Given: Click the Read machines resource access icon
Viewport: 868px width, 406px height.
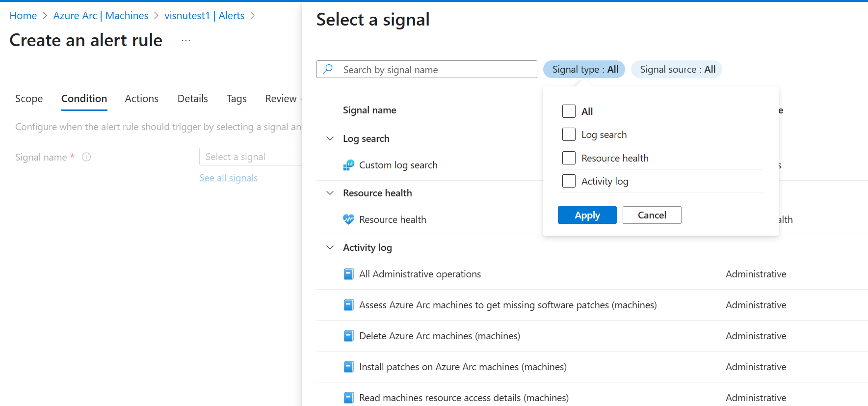Looking at the screenshot, I should (x=348, y=398).
